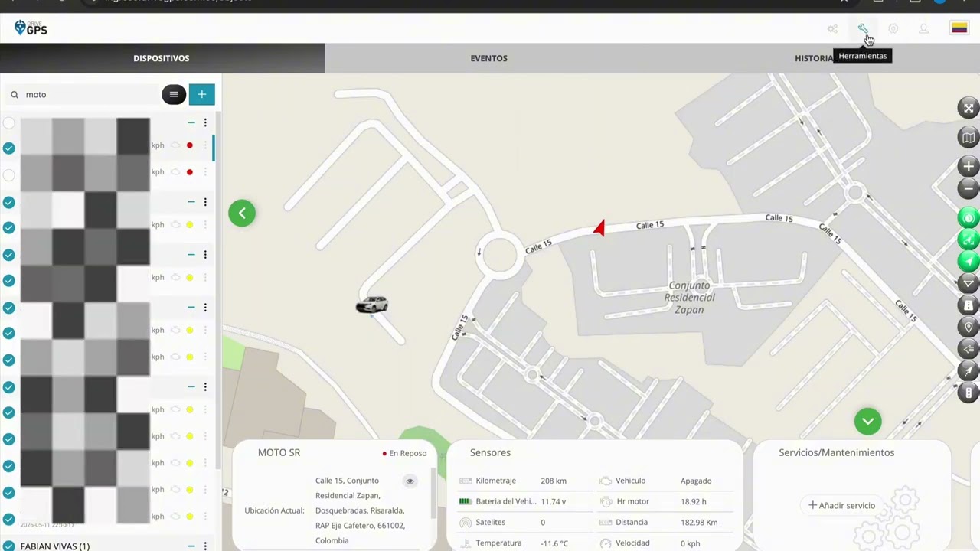
Task: Open the map layers selector
Action: click(x=969, y=138)
